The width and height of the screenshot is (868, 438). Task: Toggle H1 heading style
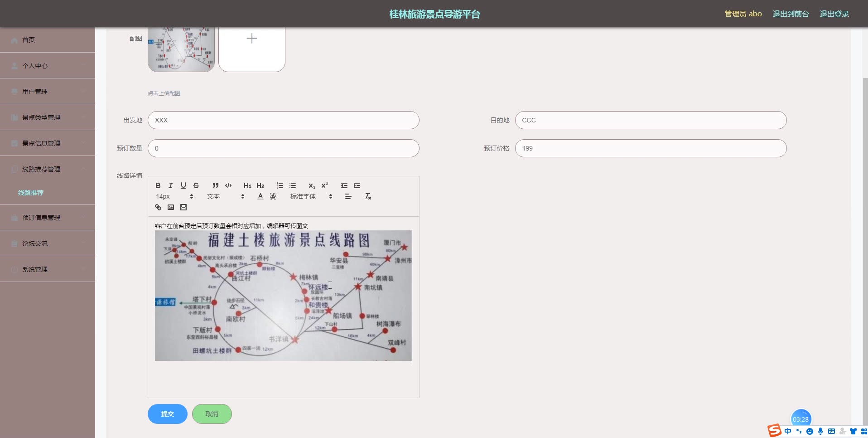point(247,185)
